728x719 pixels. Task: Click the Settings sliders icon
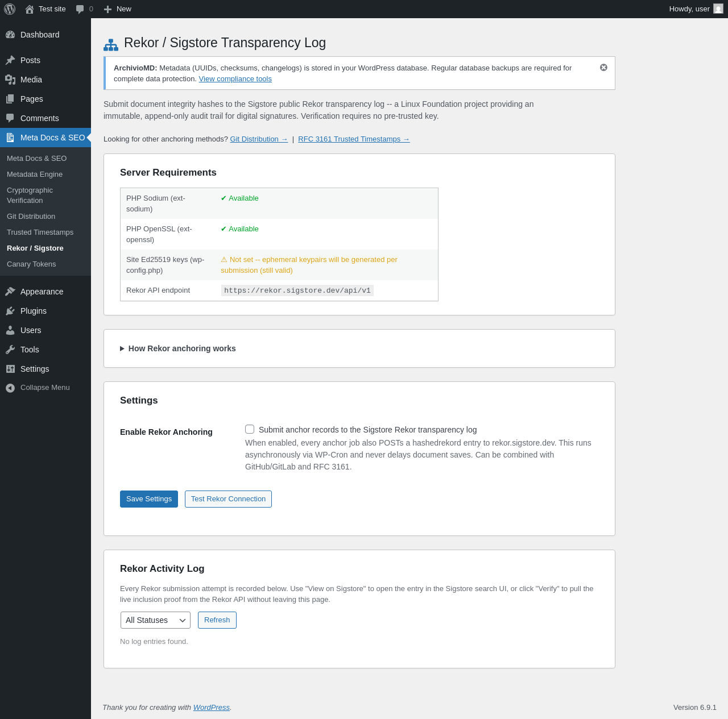click(10, 369)
